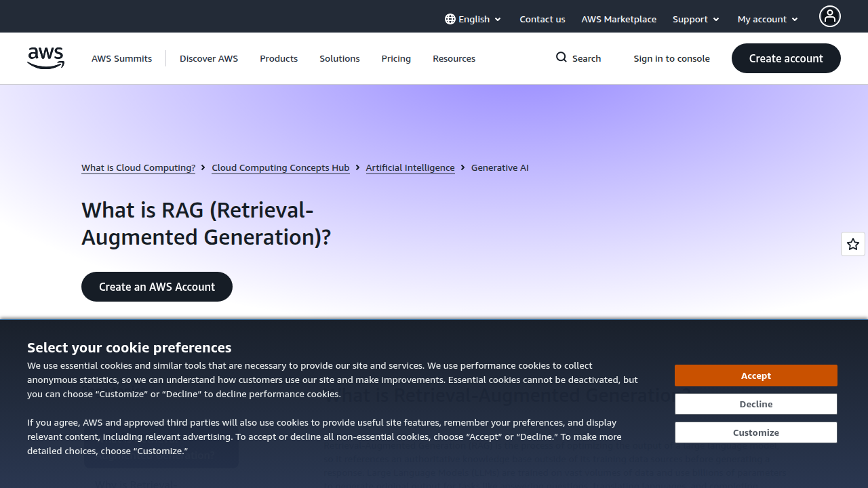The height and width of the screenshot is (488, 868).
Task: Expand the My account dropdown
Action: click(x=768, y=19)
